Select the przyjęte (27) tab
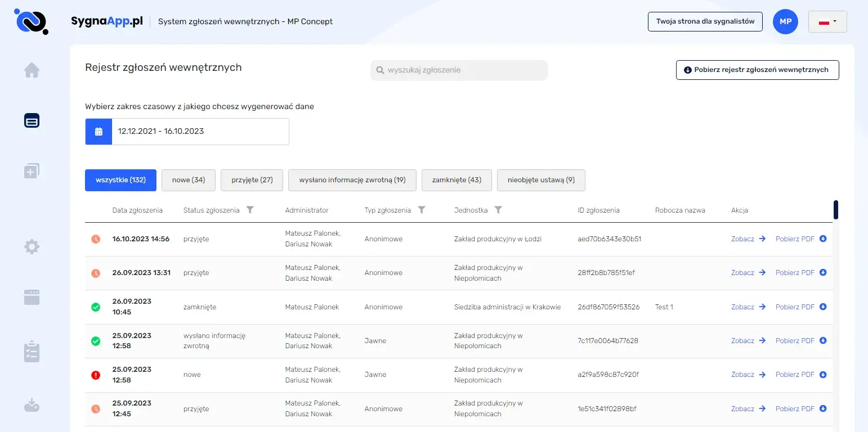This screenshot has height=432, width=868. [252, 180]
